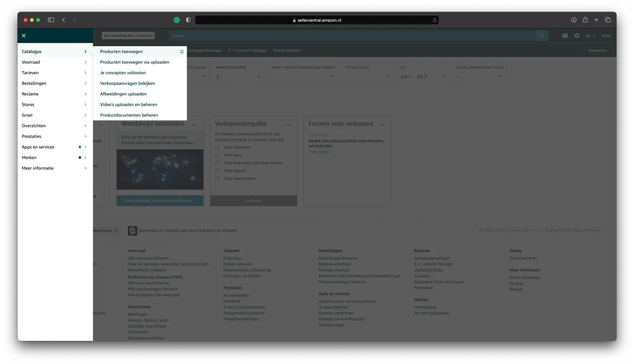Open Productdocumenten beheren
This screenshot has height=364, width=634.
click(129, 115)
